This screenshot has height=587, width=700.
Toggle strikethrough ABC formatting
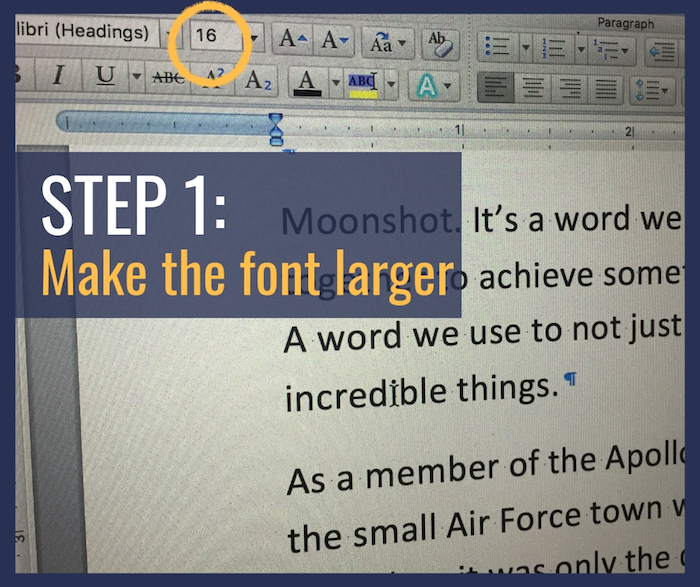coord(168,79)
